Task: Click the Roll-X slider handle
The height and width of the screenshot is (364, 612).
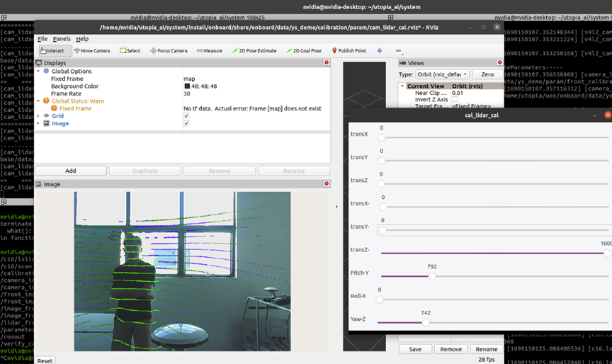Action: (380, 300)
